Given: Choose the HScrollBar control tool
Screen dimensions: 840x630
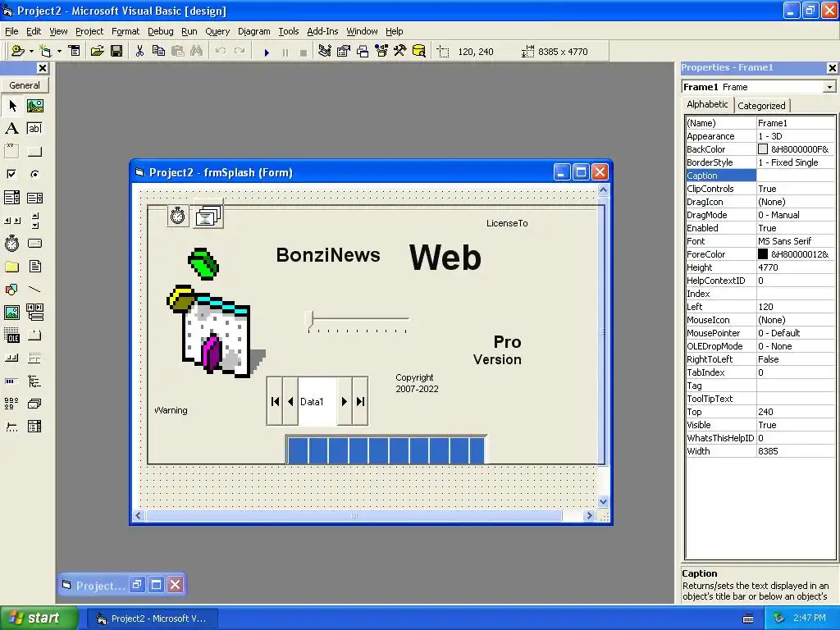Looking at the screenshot, I should click(x=12, y=220).
